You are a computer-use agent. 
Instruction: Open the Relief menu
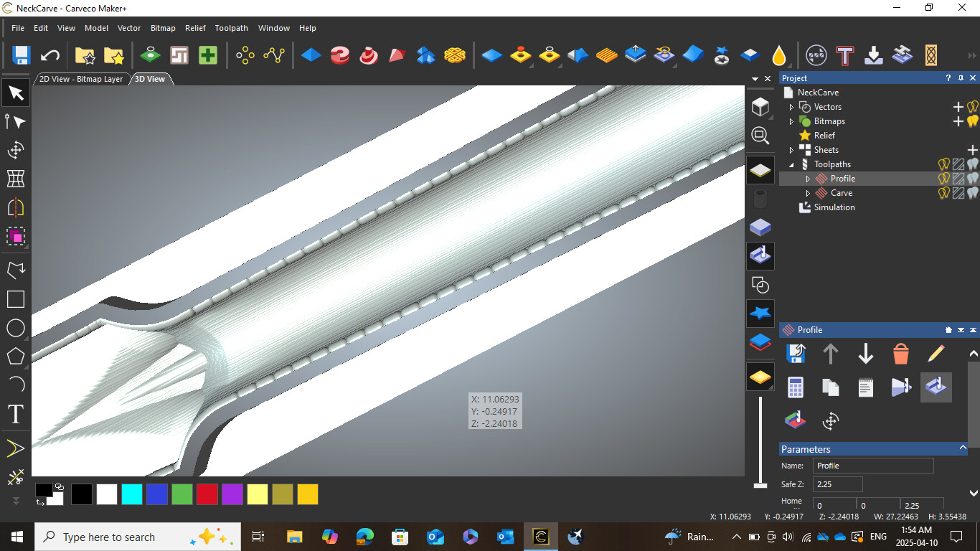tap(195, 28)
